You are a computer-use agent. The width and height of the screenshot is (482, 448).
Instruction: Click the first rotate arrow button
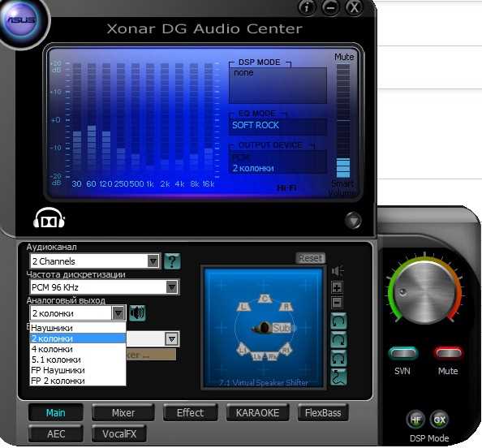338,321
